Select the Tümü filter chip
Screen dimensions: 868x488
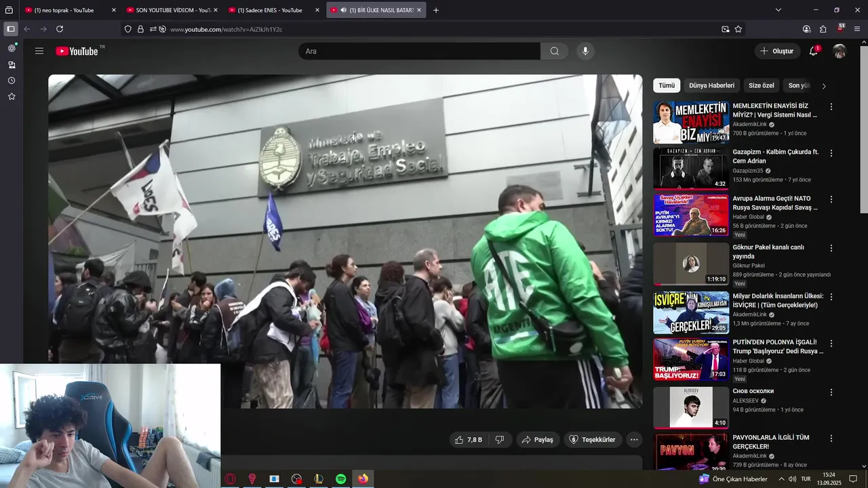pyautogui.click(x=667, y=85)
